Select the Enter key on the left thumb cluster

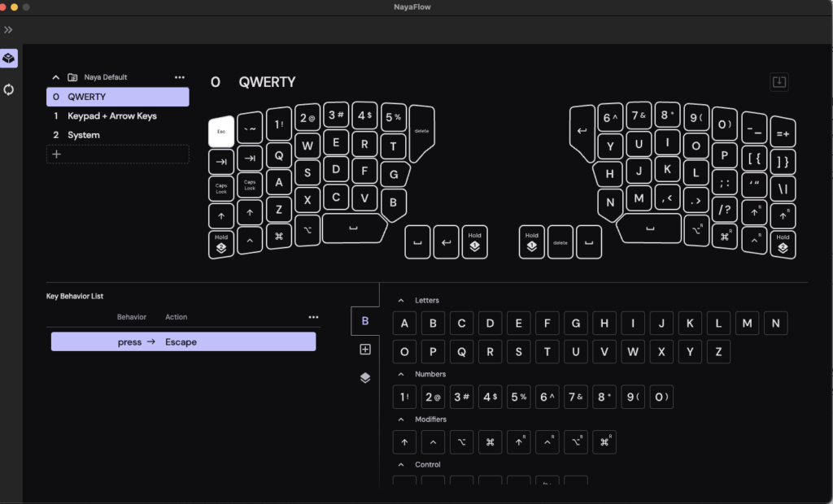point(447,242)
